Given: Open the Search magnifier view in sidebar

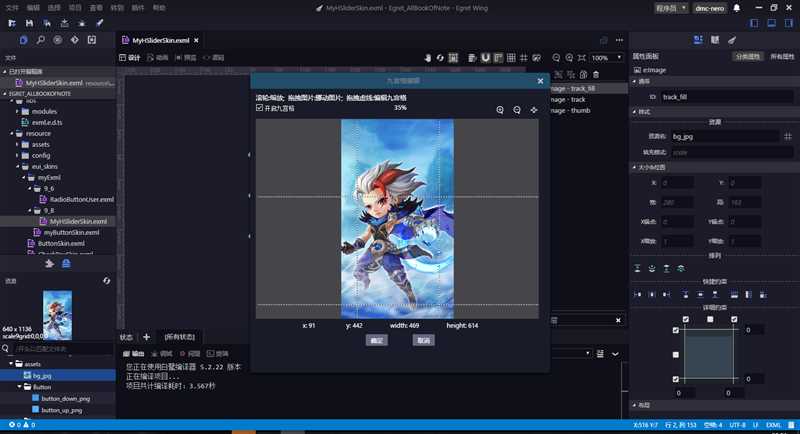Looking at the screenshot, I should (40, 40).
